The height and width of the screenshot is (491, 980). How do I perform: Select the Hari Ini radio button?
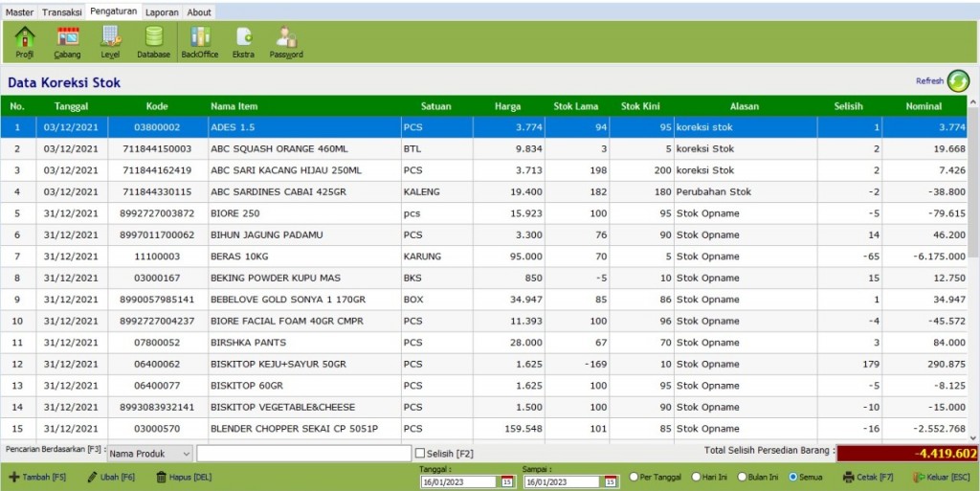(696, 477)
